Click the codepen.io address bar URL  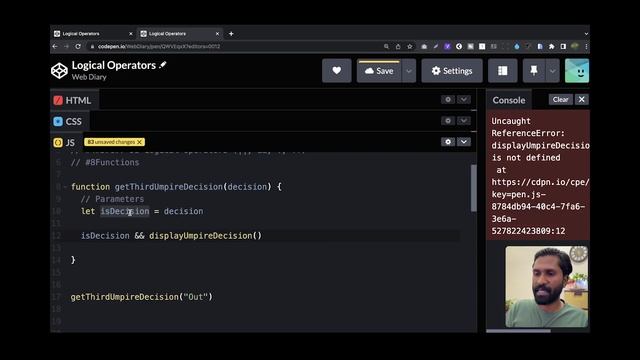pyautogui.click(x=159, y=47)
